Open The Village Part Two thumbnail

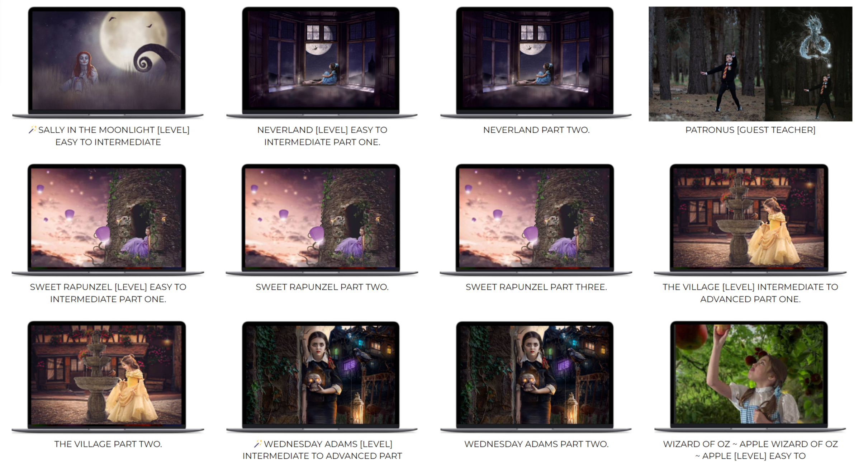pyautogui.click(x=107, y=375)
